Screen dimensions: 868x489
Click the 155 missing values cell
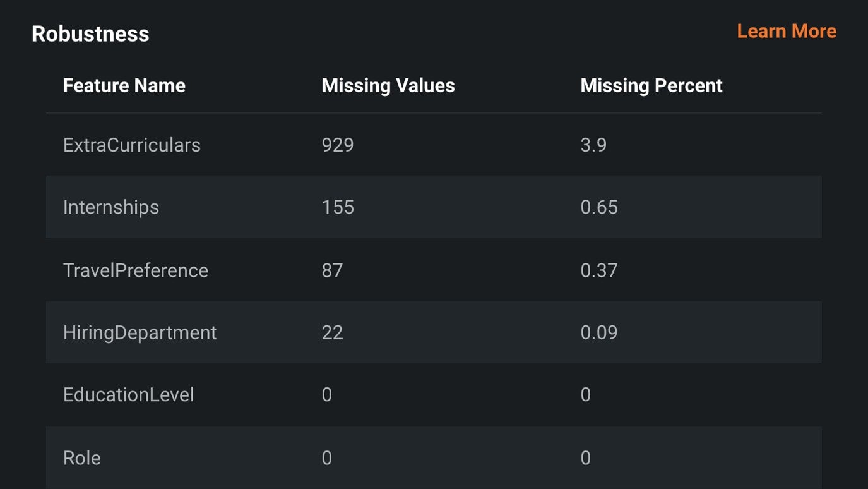tap(338, 207)
